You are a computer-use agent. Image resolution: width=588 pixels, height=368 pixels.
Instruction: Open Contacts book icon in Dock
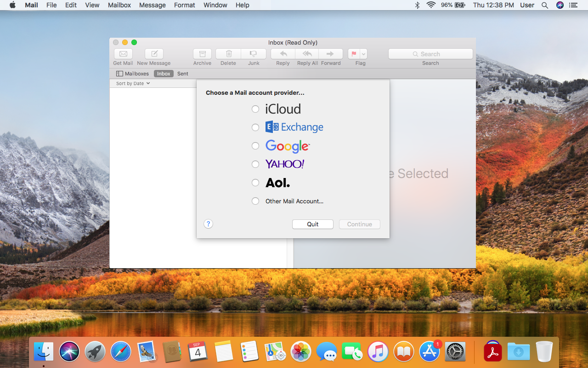(x=172, y=352)
